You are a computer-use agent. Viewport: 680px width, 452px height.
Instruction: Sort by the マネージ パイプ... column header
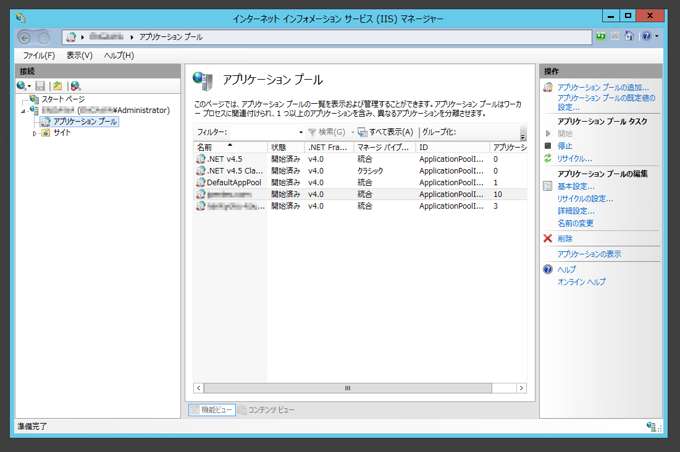coord(385,147)
